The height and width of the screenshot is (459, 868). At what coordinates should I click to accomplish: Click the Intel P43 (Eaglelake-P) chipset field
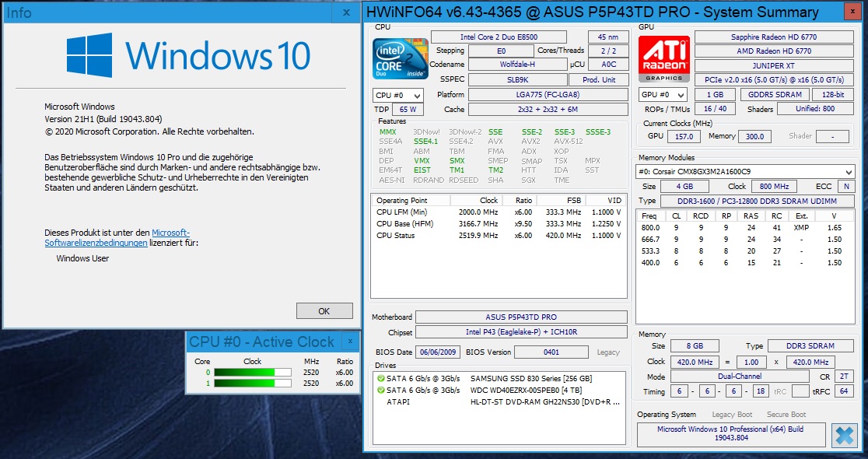tap(521, 332)
